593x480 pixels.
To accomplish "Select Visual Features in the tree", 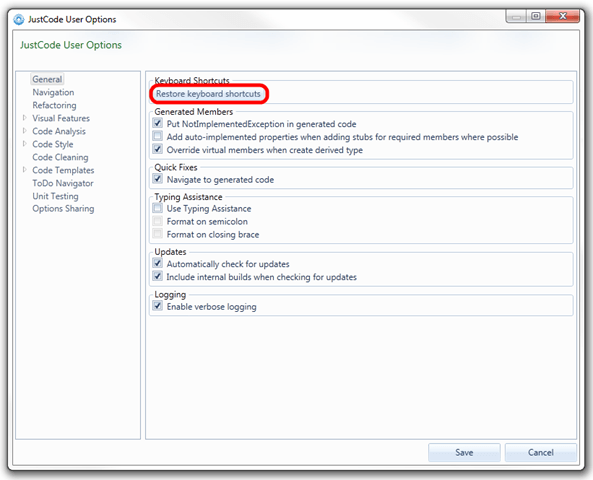I will pyautogui.click(x=61, y=118).
